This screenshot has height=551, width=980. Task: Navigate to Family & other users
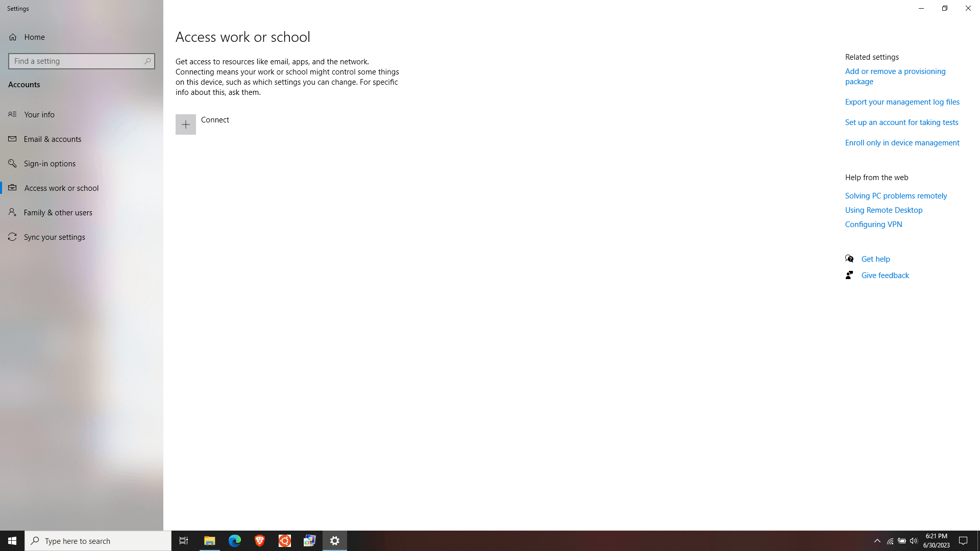coord(81,212)
